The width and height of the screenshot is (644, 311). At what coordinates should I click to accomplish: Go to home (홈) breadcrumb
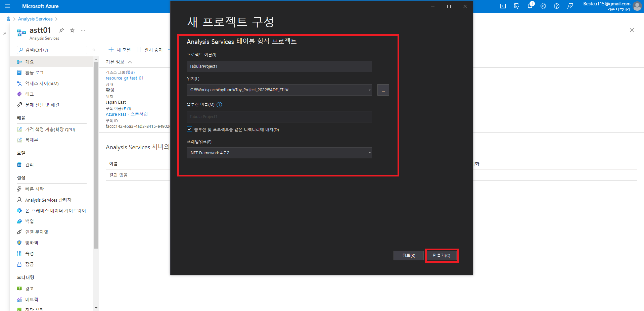click(8, 19)
